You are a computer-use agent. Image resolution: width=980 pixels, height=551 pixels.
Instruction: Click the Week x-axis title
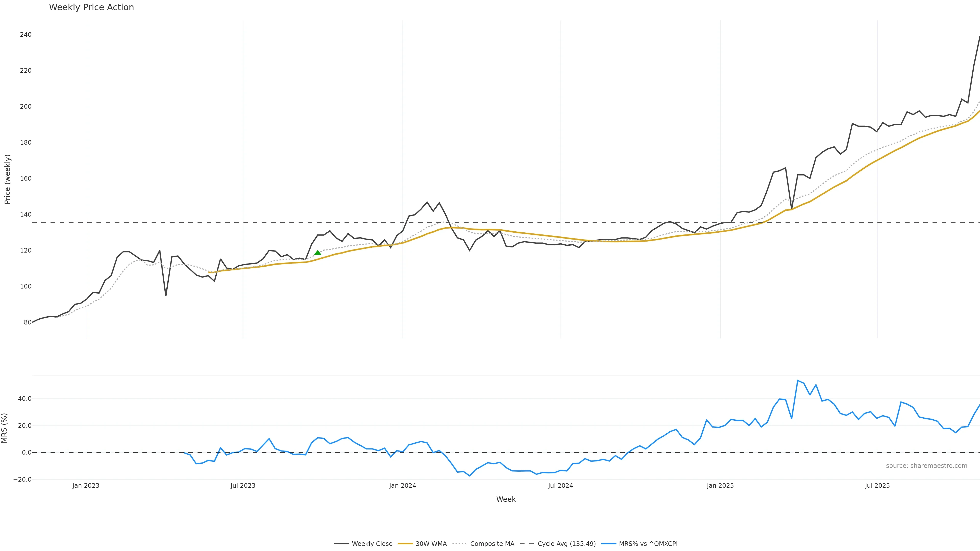coord(506,499)
